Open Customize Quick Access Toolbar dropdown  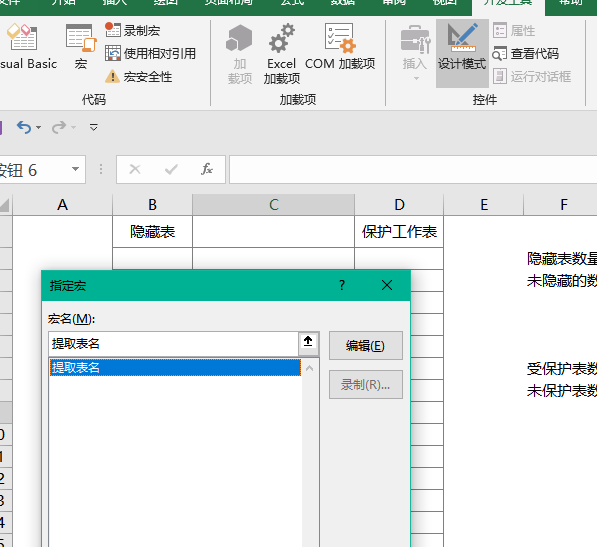(x=94, y=127)
